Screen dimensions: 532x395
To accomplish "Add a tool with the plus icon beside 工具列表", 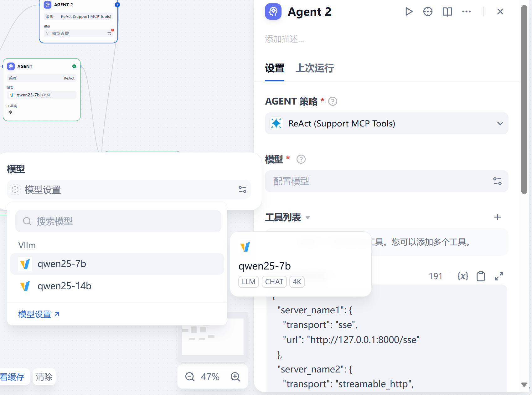I will click(x=497, y=217).
